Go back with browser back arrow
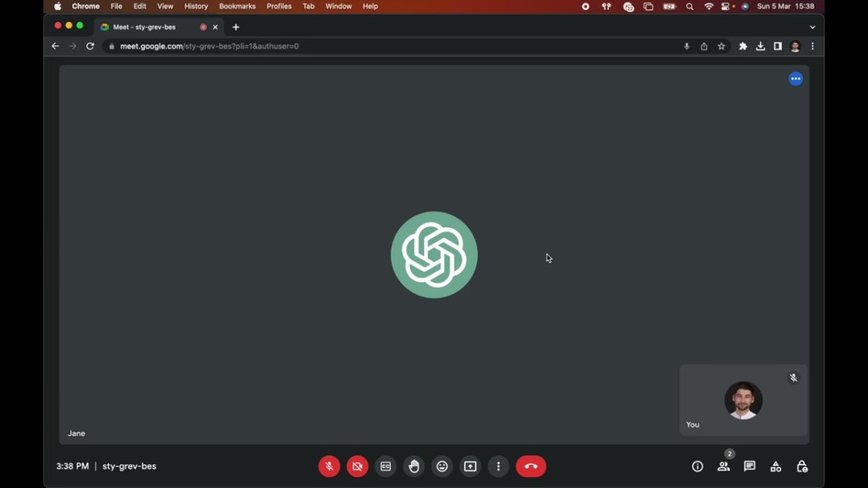The image size is (868, 488). click(55, 46)
